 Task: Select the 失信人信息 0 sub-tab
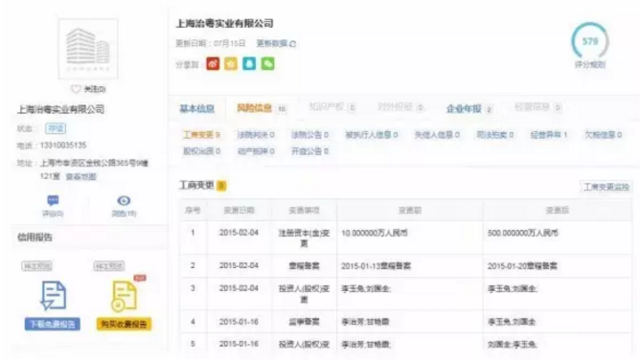pyautogui.click(x=437, y=135)
